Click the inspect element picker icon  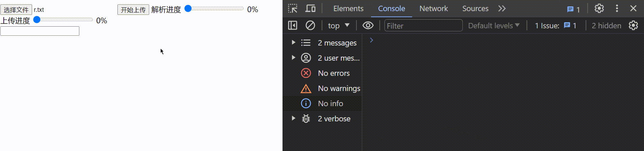[x=293, y=8]
